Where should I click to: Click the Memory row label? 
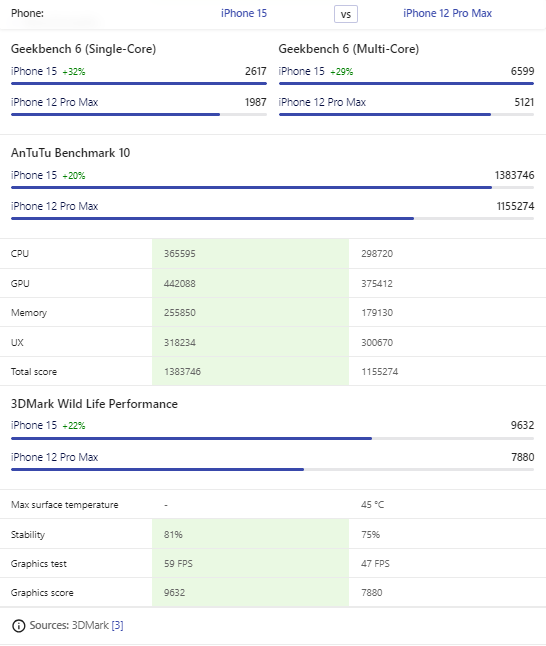click(29, 313)
